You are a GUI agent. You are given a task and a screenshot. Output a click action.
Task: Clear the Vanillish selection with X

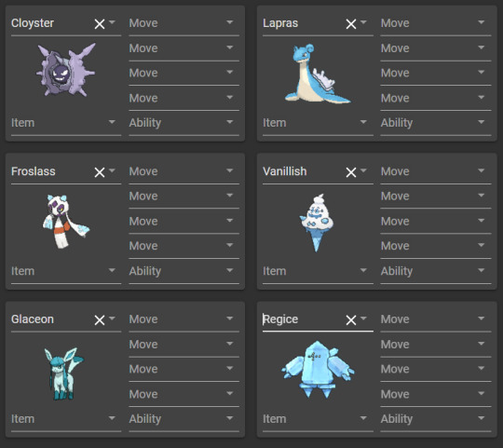(351, 172)
